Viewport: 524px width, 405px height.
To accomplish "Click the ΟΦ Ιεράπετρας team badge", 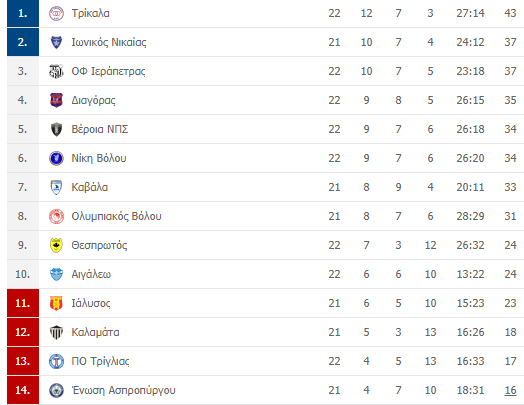I will coord(56,71).
